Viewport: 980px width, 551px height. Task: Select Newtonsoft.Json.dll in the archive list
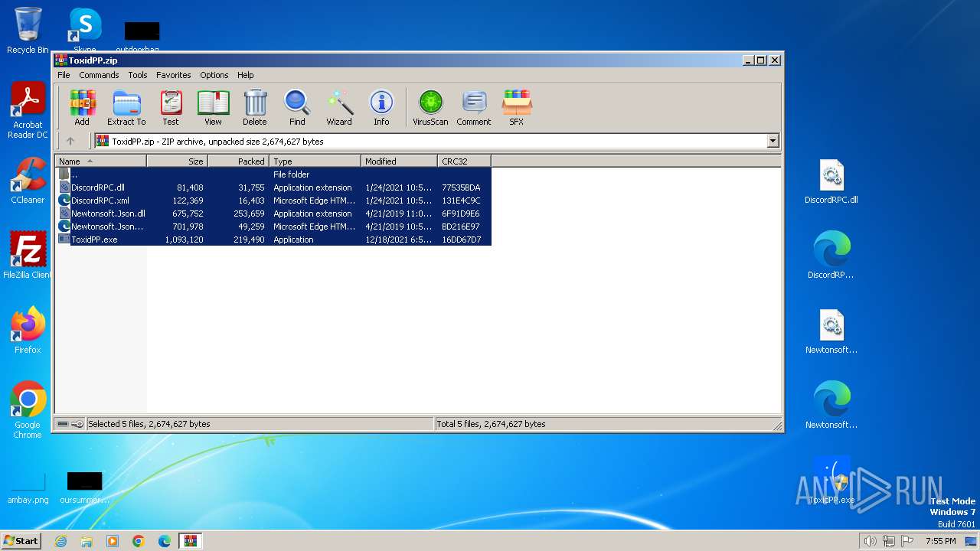coord(273,214)
